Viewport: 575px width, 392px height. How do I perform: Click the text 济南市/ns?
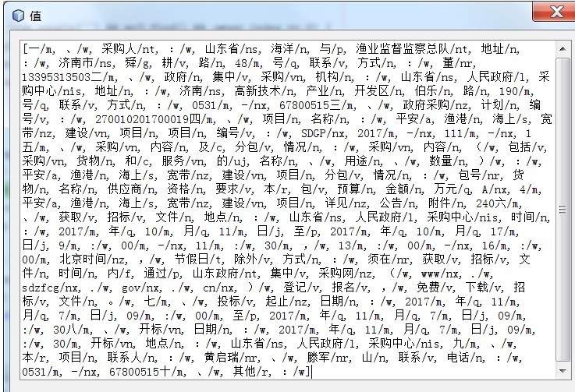point(85,63)
